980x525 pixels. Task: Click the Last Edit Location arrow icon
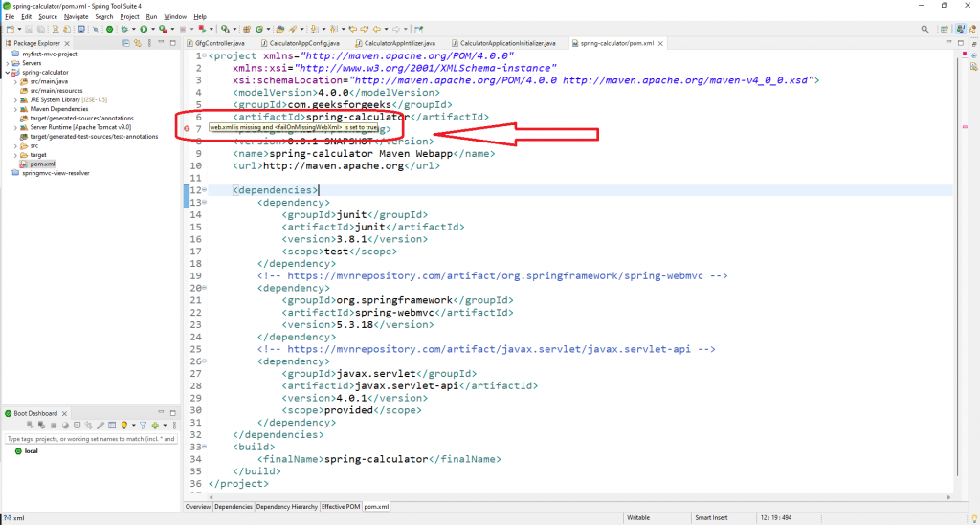(x=353, y=29)
